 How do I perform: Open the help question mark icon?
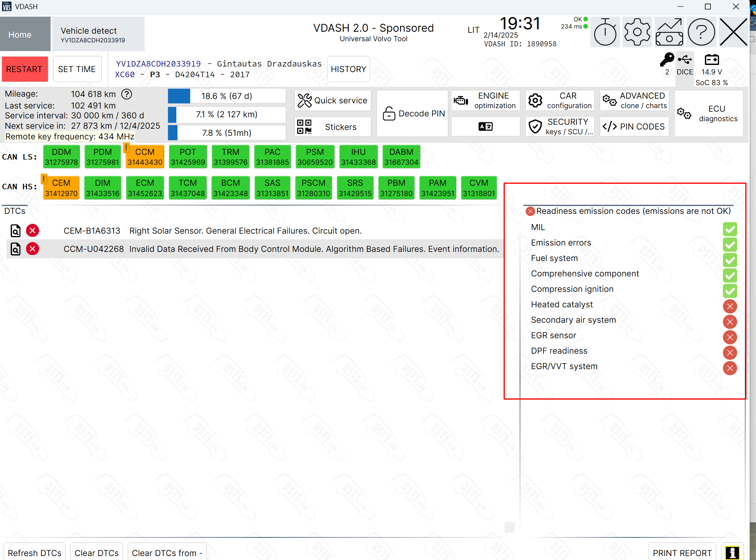point(701,32)
